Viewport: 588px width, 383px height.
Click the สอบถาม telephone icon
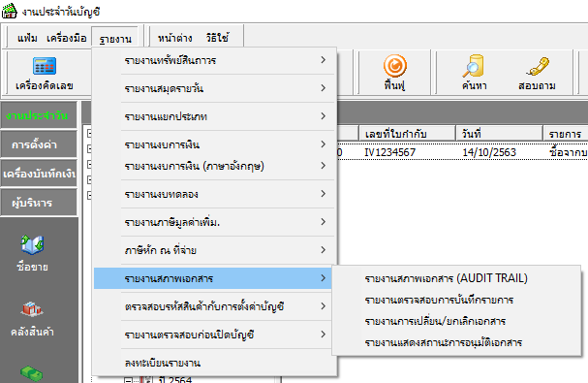(x=537, y=73)
